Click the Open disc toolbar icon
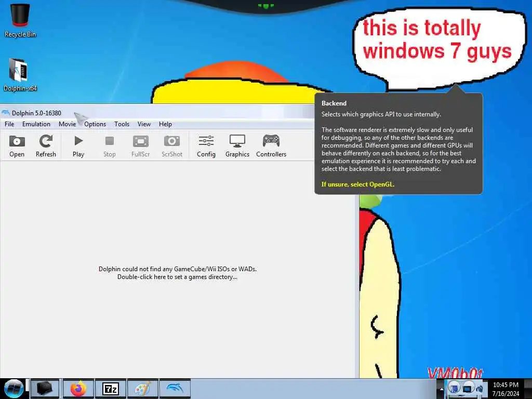532x399 pixels. (x=17, y=146)
